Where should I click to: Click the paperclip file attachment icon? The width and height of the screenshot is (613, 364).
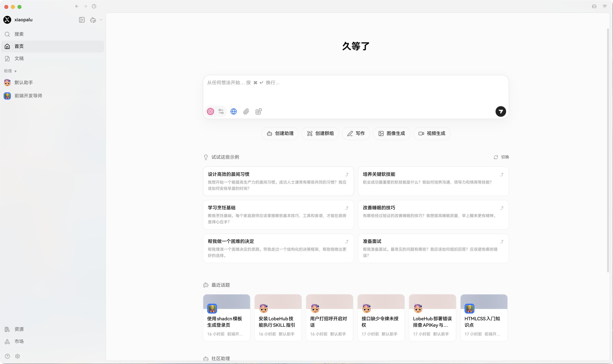pos(246,112)
